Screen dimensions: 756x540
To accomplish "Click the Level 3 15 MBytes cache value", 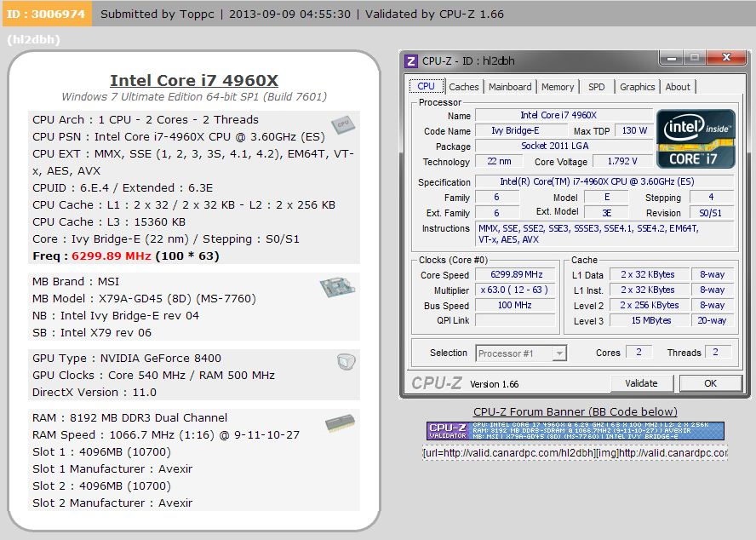I will point(650,320).
